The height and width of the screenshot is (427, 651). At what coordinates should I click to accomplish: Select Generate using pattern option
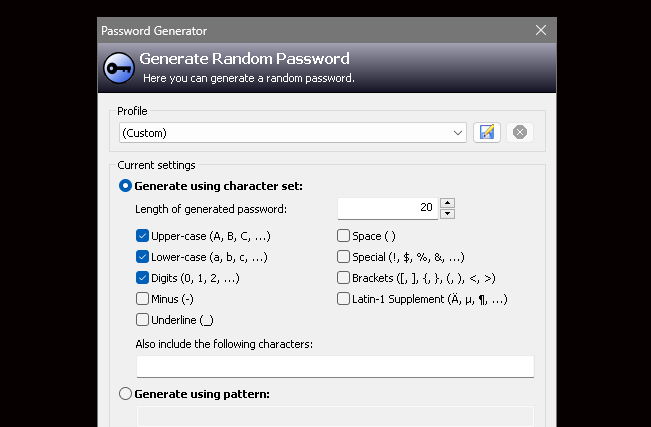pos(126,394)
